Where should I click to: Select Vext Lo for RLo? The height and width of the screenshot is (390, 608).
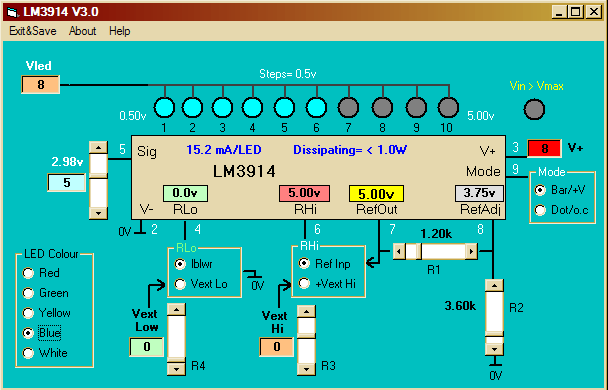(x=180, y=284)
